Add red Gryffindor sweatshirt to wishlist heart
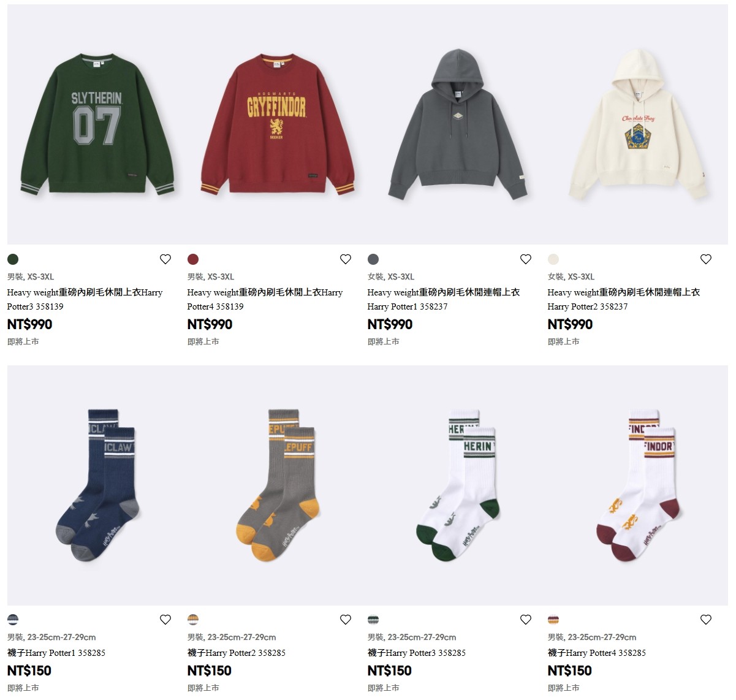Screen dimensions: 736x700 point(346,259)
